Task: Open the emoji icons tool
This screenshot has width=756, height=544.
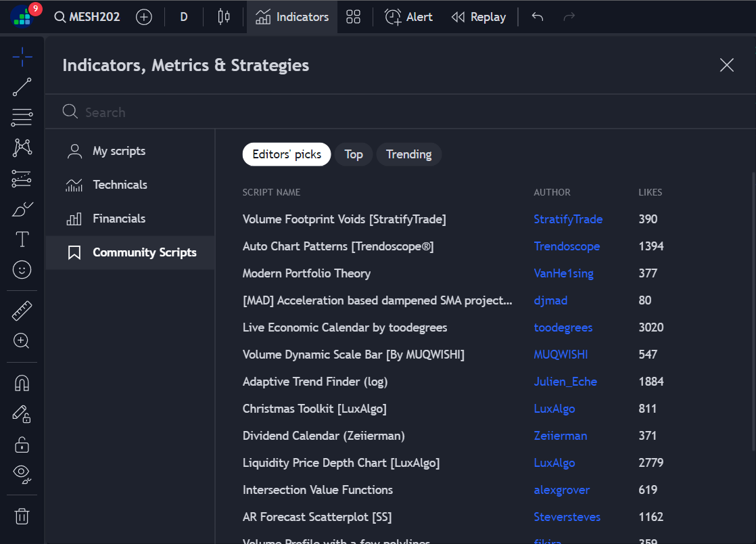Action: pos(22,269)
